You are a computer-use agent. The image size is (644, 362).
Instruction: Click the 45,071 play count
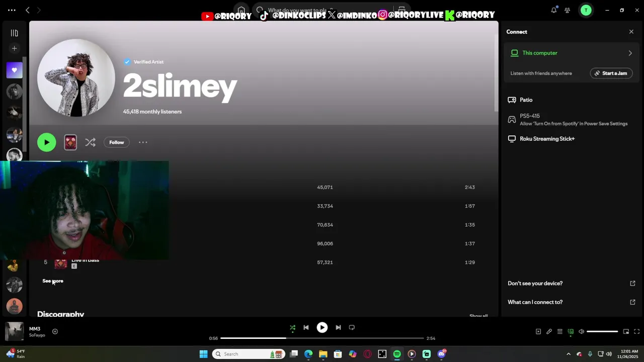(325, 188)
